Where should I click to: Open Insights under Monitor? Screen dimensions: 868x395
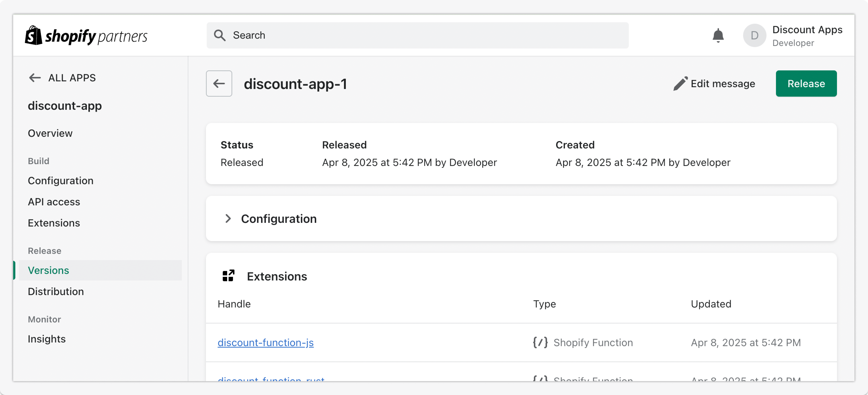coord(47,339)
